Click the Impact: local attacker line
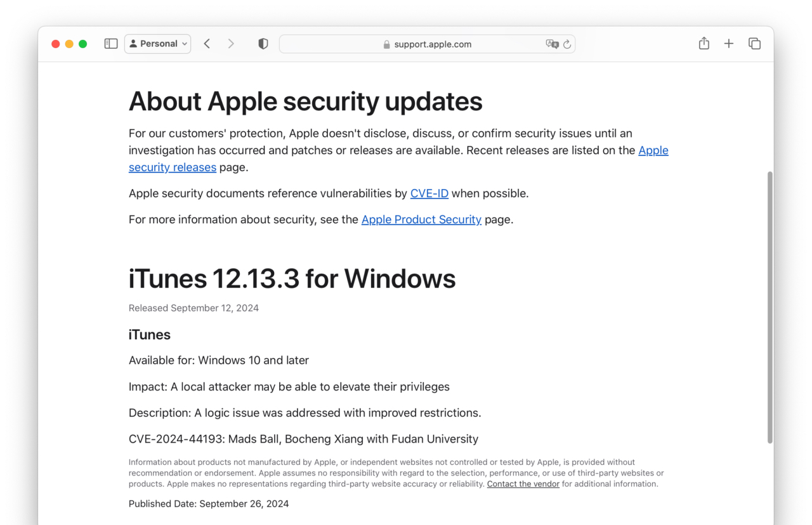Image resolution: width=812 pixels, height=525 pixels. tap(289, 387)
